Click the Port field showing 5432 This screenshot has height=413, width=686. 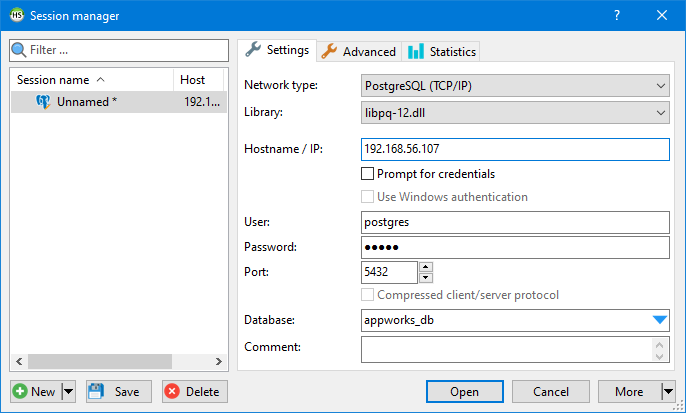click(389, 272)
